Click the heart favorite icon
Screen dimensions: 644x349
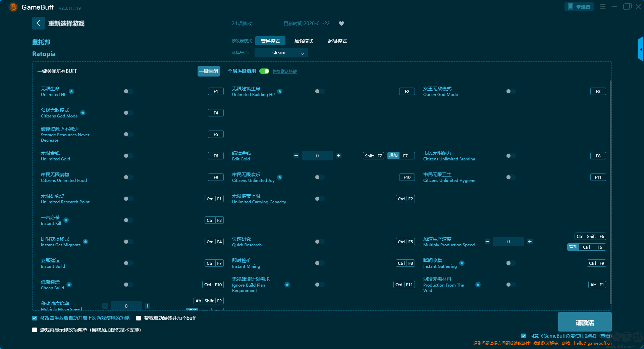point(341,23)
